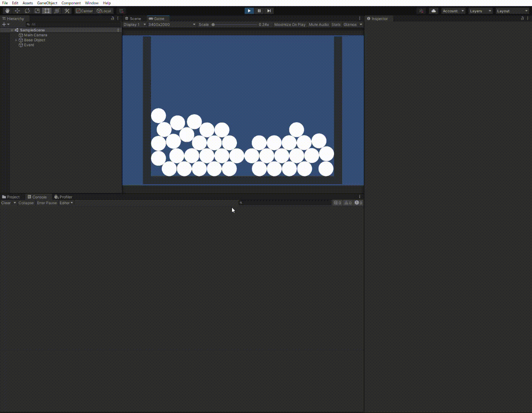Expand the Base Object in Hierarchy
532x413 pixels.
click(16, 40)
